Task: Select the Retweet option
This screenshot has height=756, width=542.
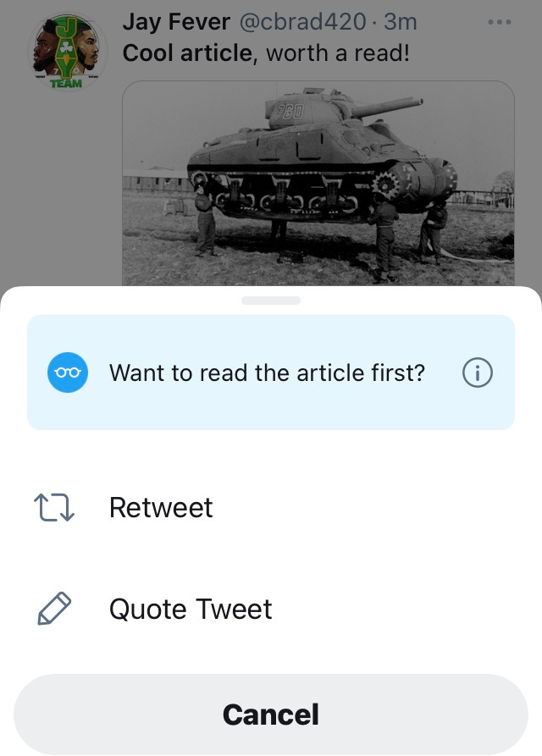Action: pos(271,508)
